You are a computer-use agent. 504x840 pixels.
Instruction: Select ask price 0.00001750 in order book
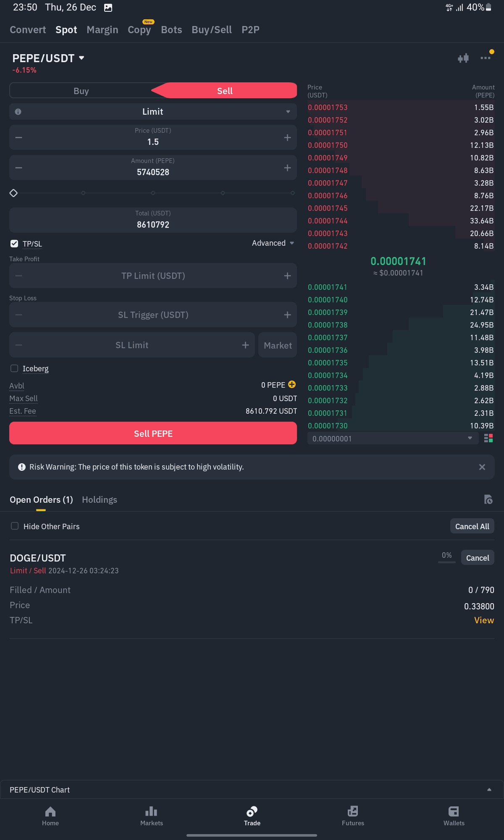click(328, 145)
